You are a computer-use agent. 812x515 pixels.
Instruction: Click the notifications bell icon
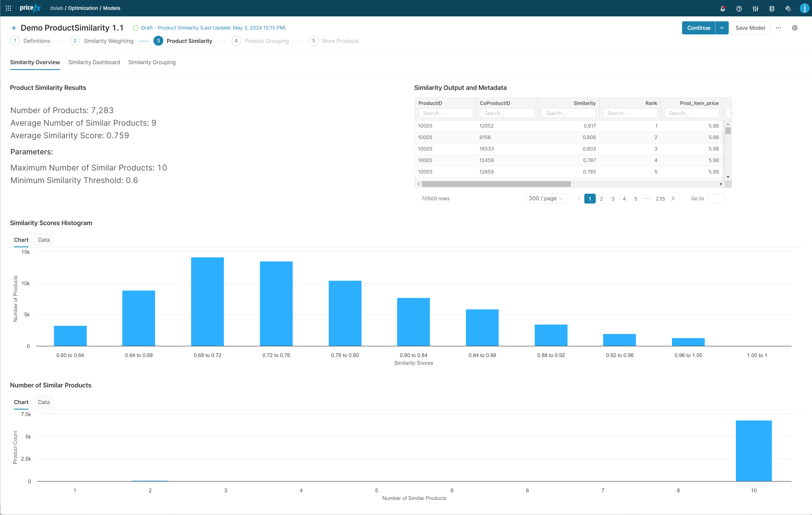722,9
